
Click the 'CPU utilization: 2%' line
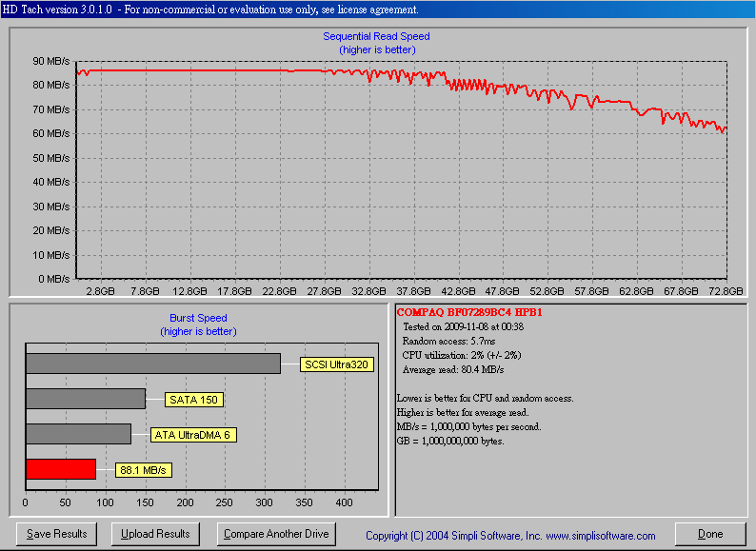pos(462,355)
